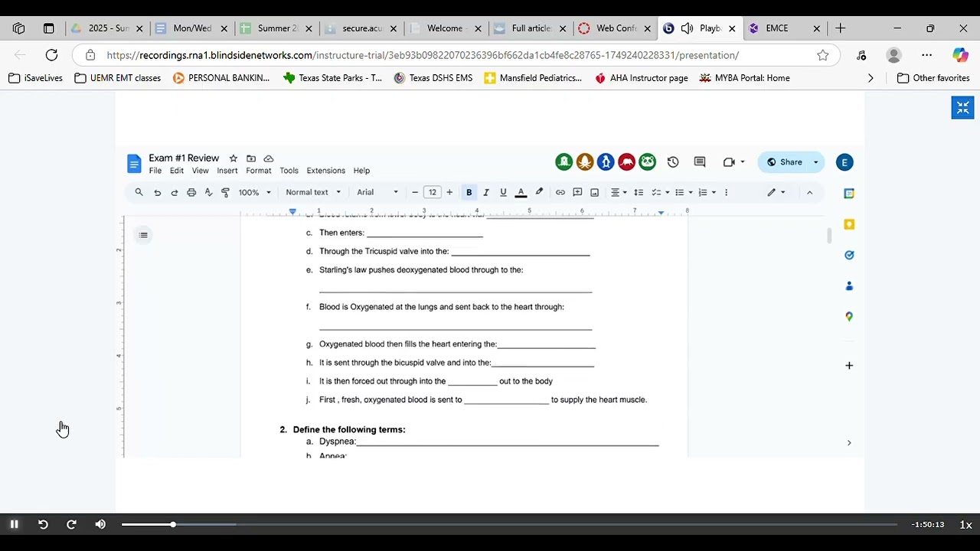The height and width of the screenshot is (551, 980).
Task: Click the search menus magnifier icon
Action: click(139, 192)
